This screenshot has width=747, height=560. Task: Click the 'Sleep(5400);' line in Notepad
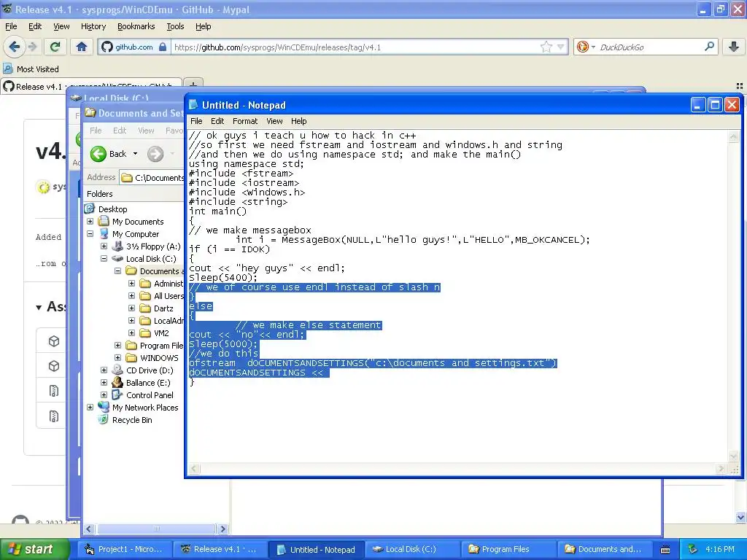(x=223, y=277)
